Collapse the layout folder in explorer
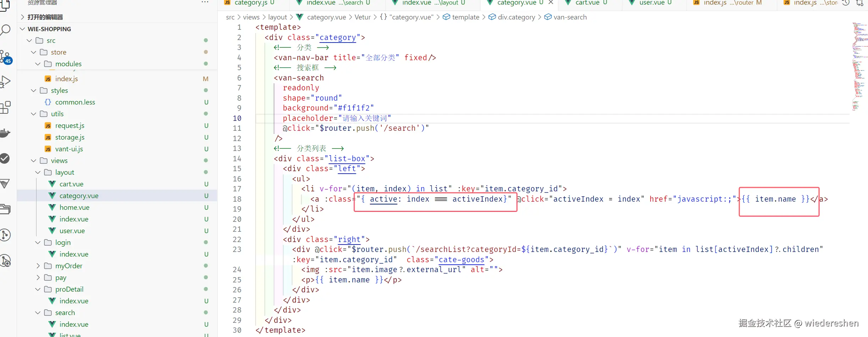The height and width of the screenshot is (337, 868). click(x=38, y=172)
